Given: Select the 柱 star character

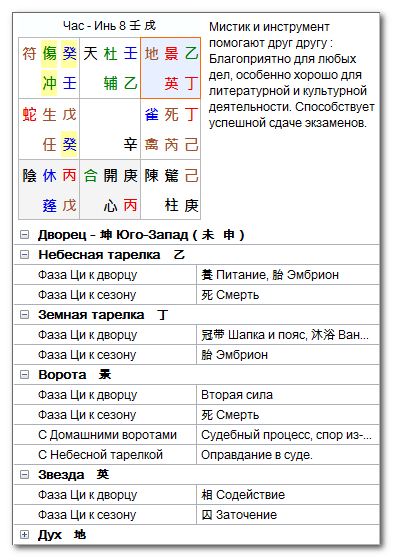Looking at the screenshot, I should click(x=171, y=205).
